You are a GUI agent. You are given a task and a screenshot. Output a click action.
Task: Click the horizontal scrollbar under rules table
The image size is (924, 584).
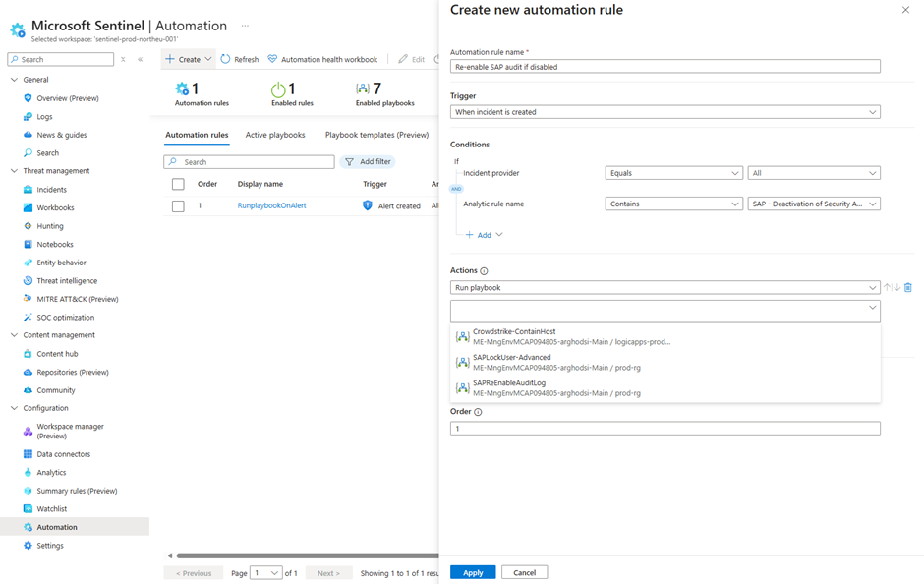[x=307, y=555]
